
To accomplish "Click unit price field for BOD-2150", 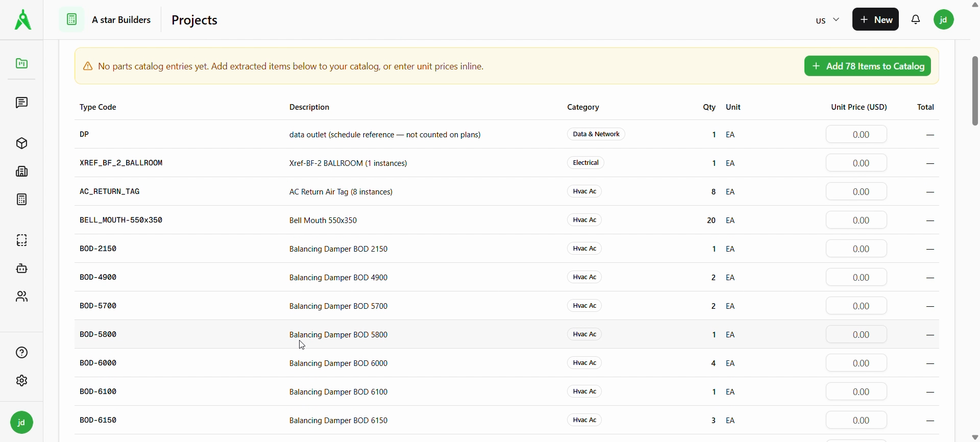I will coord(856,249).
